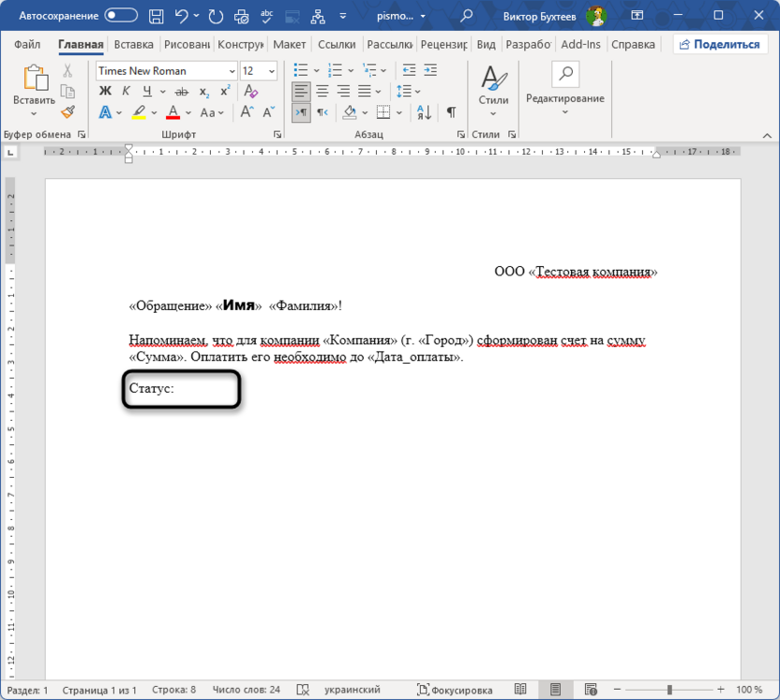Toggle align left paragraph button
This screenshot has width=780, height=700.
301,91
